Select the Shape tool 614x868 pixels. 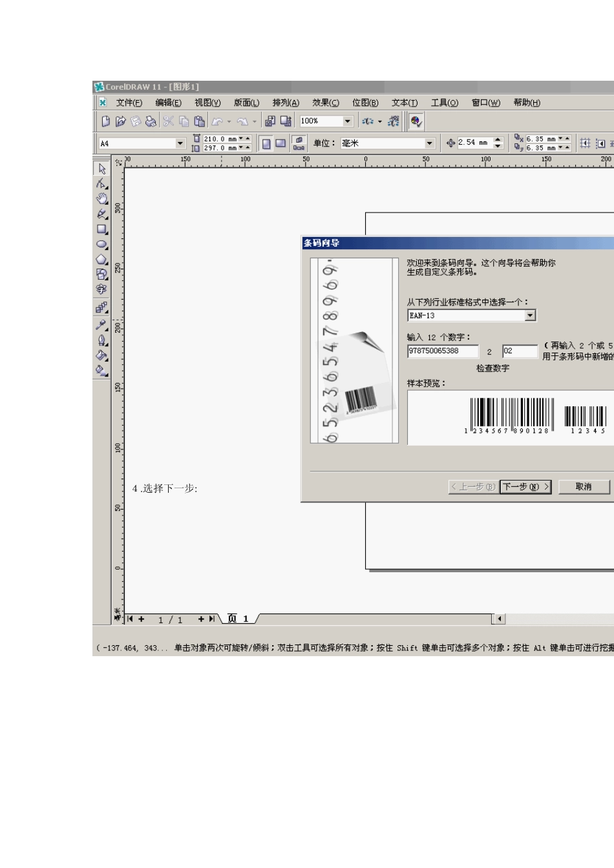point(101,184)
